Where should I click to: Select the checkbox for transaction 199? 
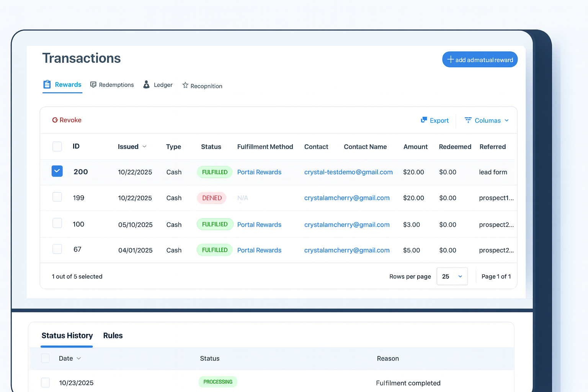click(x=57, y=197)
